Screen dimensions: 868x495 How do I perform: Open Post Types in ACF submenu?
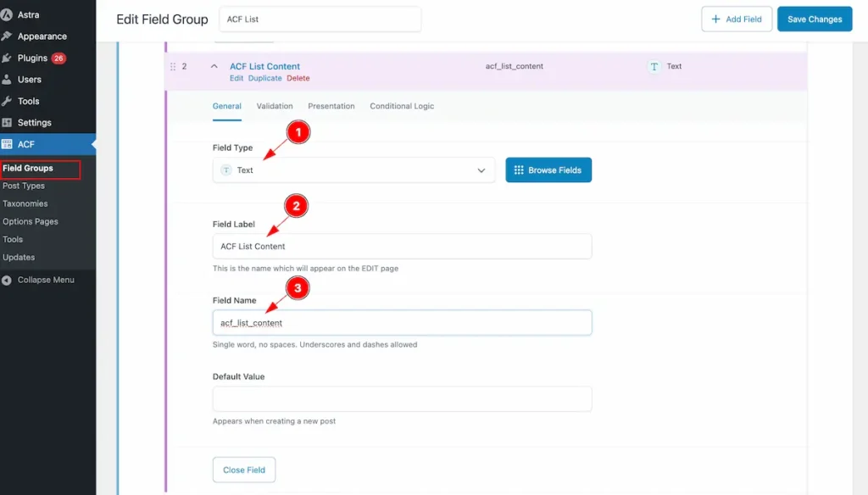point(24,186)
